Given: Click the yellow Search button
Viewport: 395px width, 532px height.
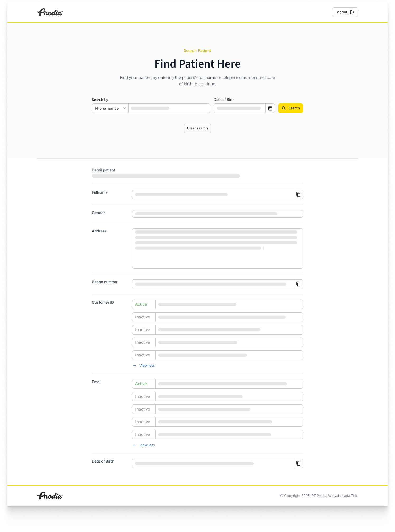Looking at the screenshot, I should 290,108.
